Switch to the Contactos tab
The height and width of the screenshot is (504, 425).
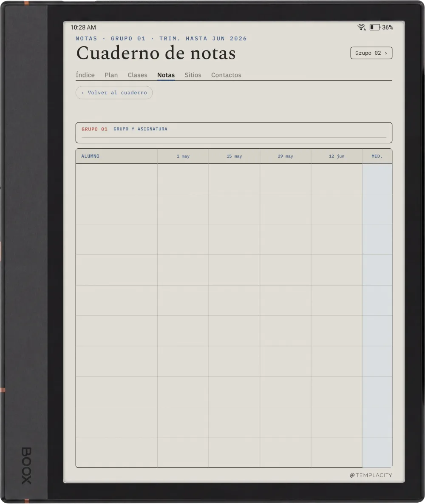[226, 75]
